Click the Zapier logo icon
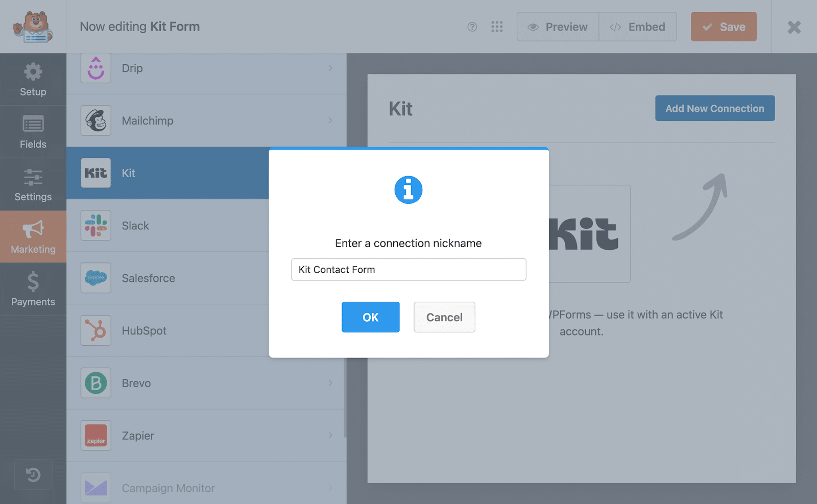The width and height of the screenshot is (817, 504). (x=96, y=436)
